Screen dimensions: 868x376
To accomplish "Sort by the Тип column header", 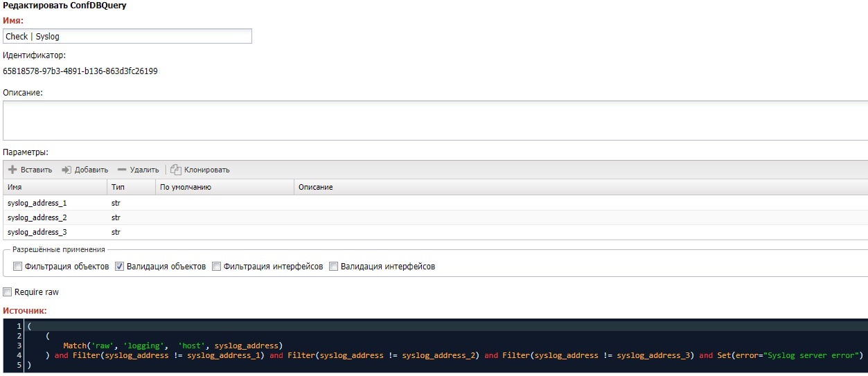I will (x=131, y=187).
